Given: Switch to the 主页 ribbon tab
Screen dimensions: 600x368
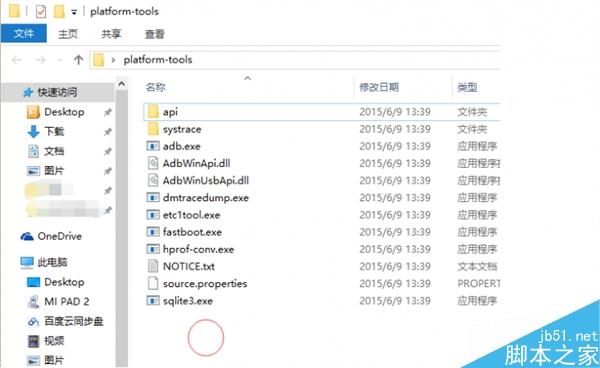Looking at the screenshot, I should click(x=68, y=34).
